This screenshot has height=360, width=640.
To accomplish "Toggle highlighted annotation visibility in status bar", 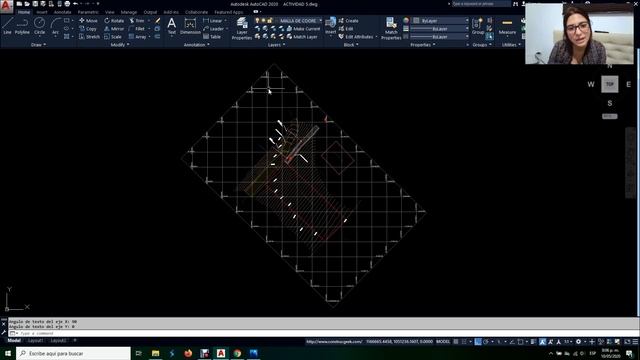I will tap(542, 342).
